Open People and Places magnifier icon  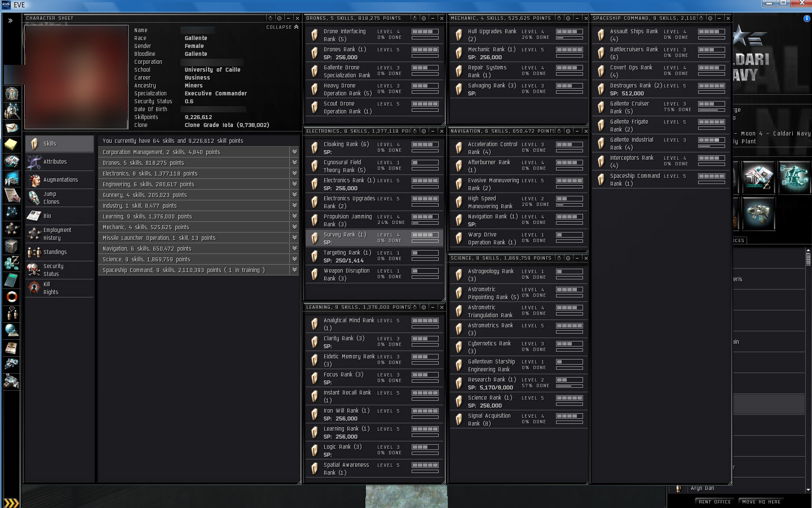(12, 111)
